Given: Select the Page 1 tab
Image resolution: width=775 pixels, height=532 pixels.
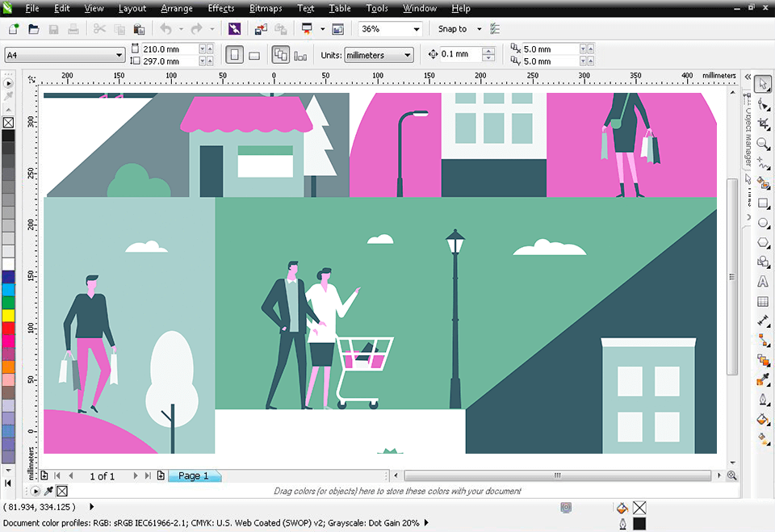Looking at the screenshot, I should [194, 475].
